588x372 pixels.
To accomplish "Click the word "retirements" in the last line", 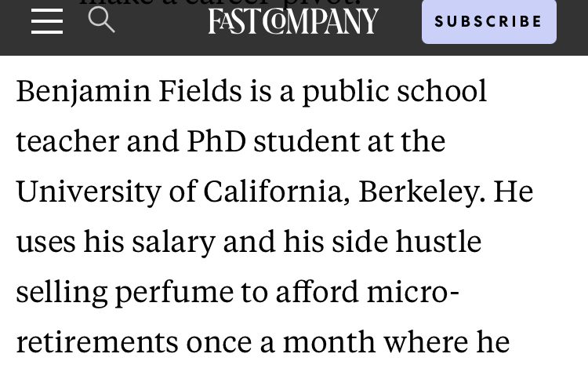I will click(x=97, y=342).
